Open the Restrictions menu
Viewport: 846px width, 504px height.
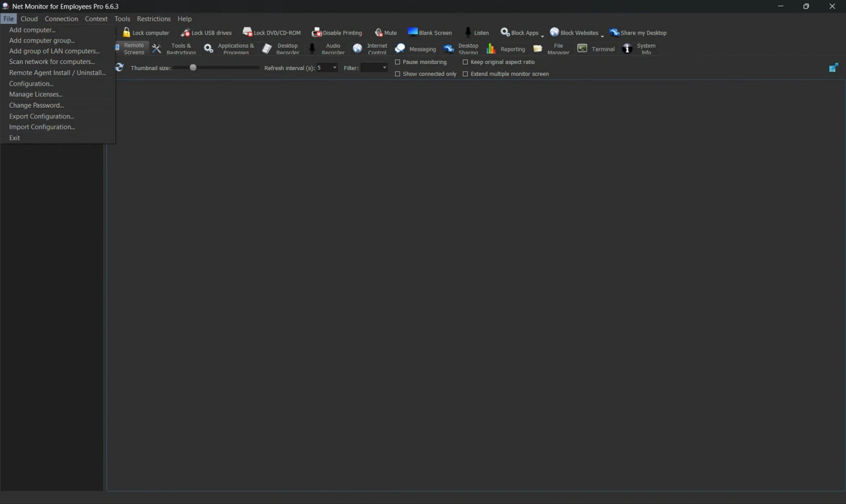coord(153,19)
